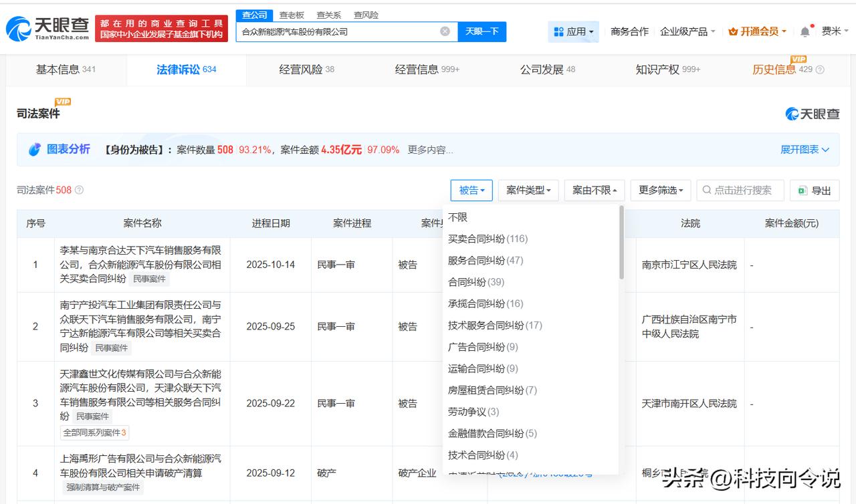The height and width of the screenshot is (504, 856).
Task: Switch to the 基本信息 tab
Action: [x=66, y=70]
